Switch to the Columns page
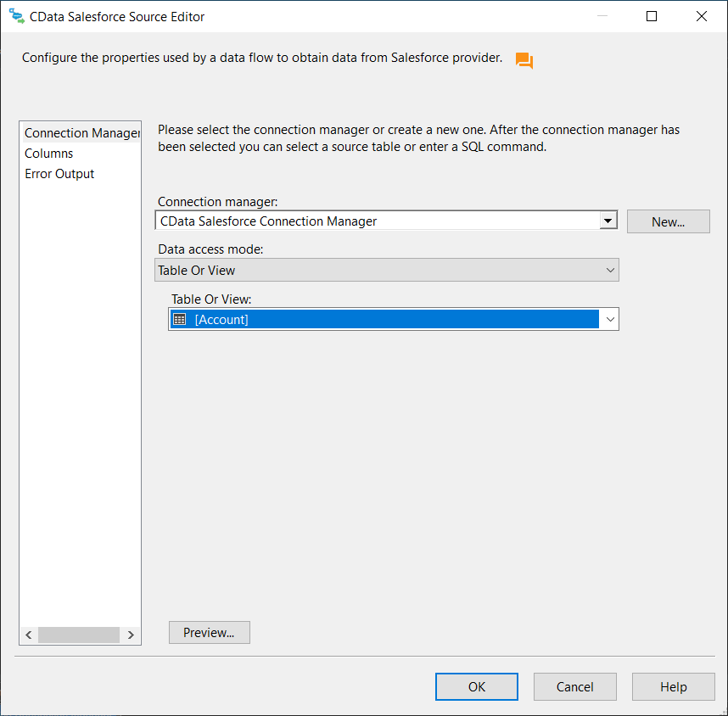 (x=49, y=154)
